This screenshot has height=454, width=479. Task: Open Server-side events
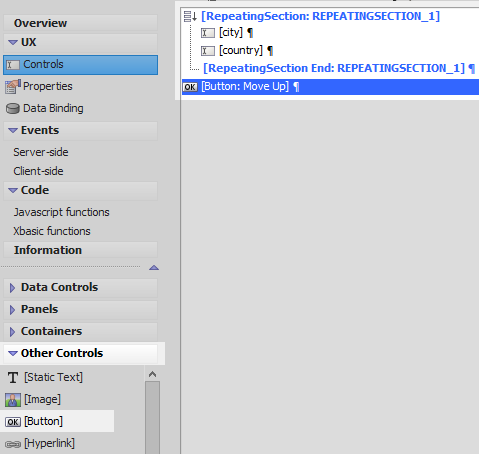[41, 152]
